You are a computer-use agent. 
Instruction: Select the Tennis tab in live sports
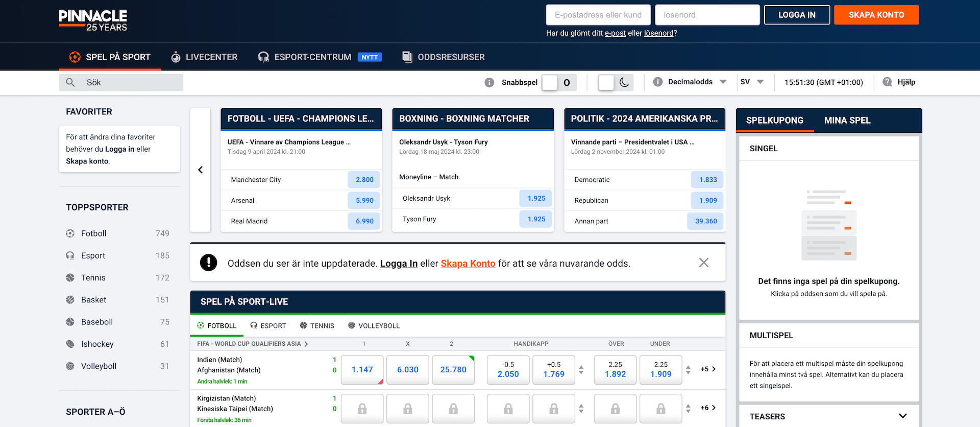317,326
